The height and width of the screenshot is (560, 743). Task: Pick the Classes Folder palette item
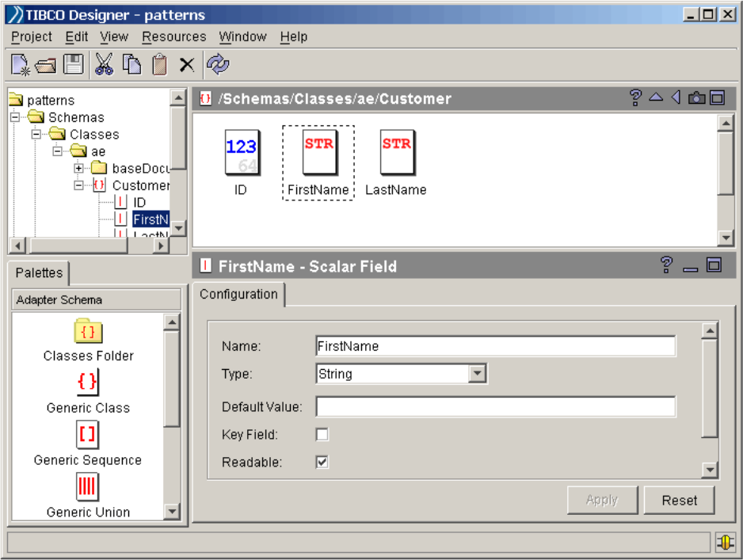(x=88, y=340)
